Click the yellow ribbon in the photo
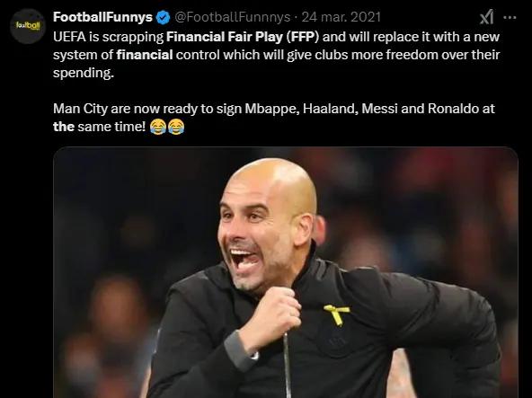The width and height of the screenshot is (532, 398). [x=336, y=314]
